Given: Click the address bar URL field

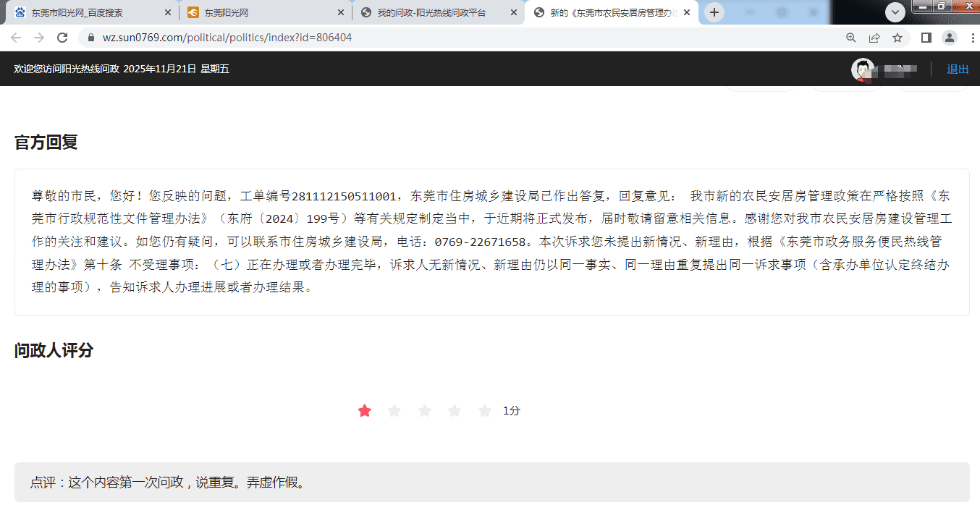Looking at the screenshot, I should pos(463,38).
